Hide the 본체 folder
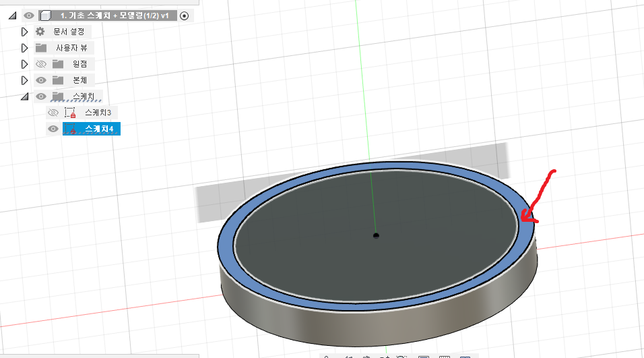644x358 pixels. click(41, 80)
